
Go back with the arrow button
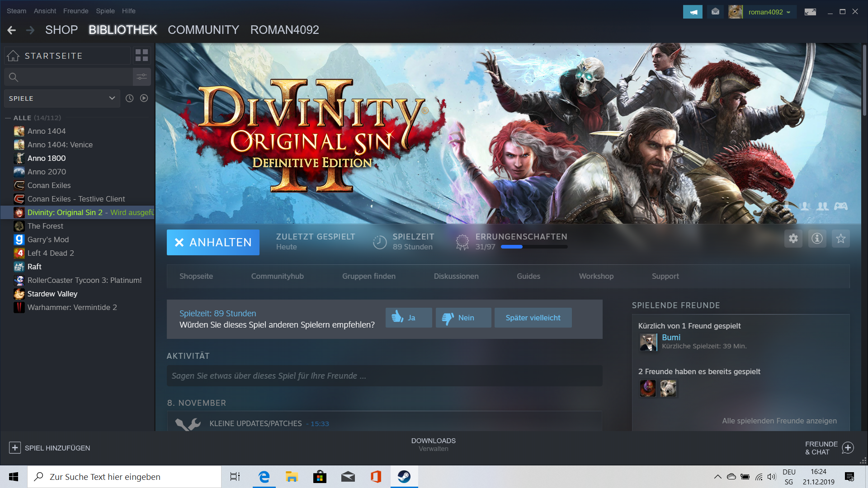coord(12,30)
